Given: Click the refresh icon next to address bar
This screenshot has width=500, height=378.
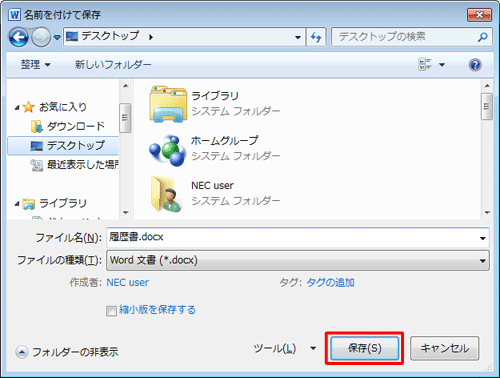Looking at the screenshot, I should coord(316,37).
